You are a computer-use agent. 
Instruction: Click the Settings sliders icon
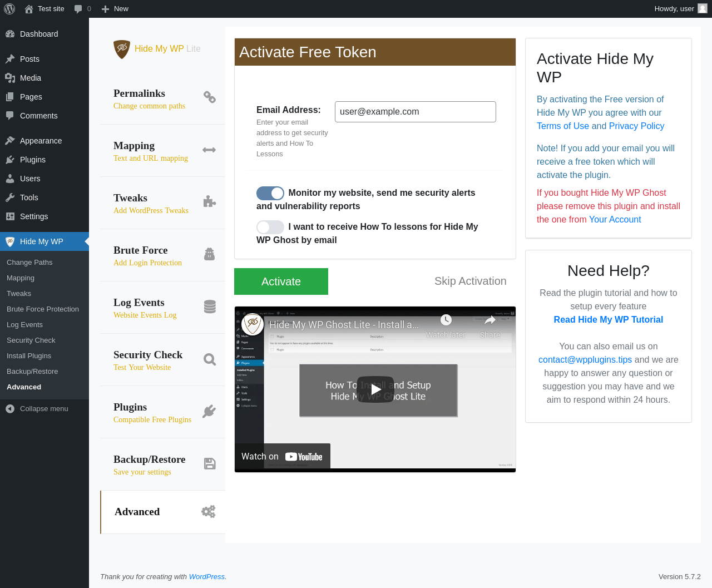(10, 216)
